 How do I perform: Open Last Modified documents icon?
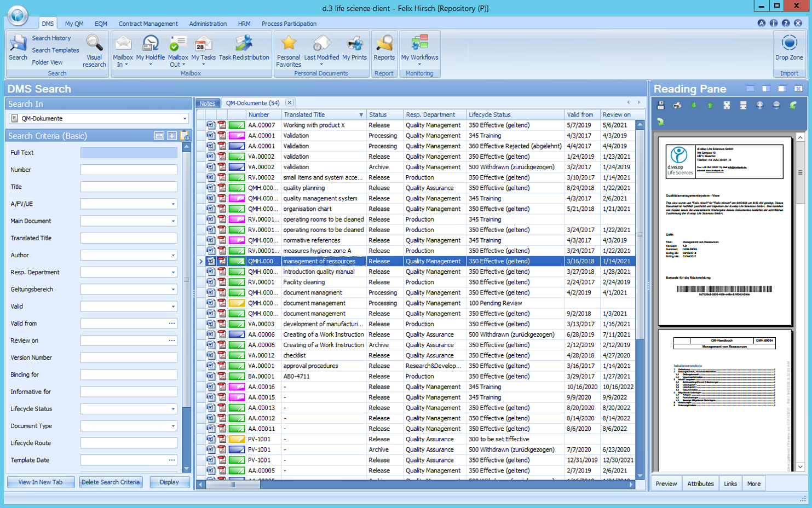click(321, 43)
